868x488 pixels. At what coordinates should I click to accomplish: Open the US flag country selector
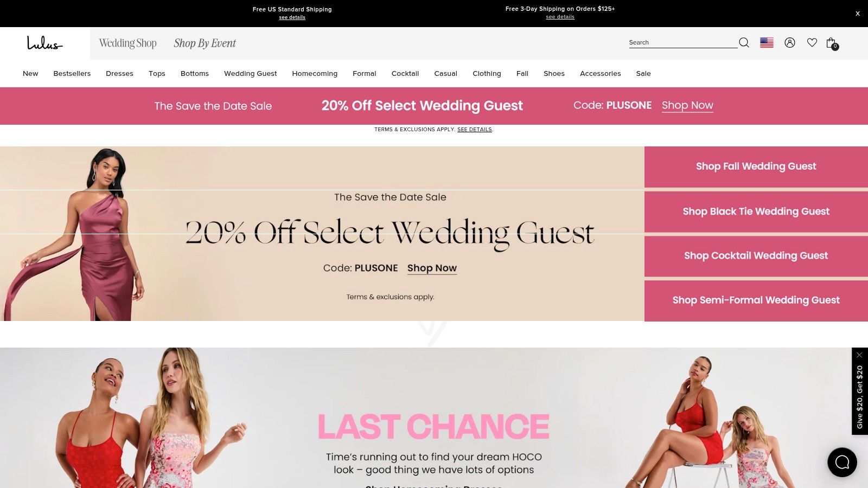pyautogui.click(x=767, y=42)
